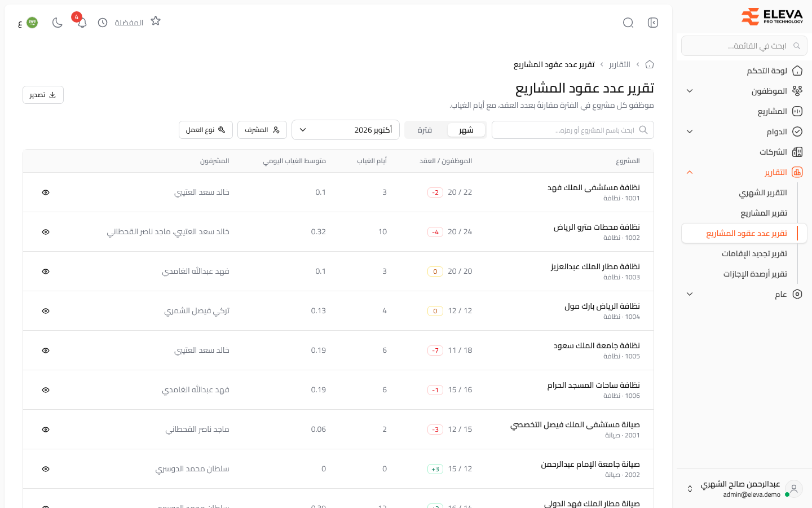Open the user account switcher
Image resolution: width=812 pixels, height=508 pixels.
click(x=744, y=489)
